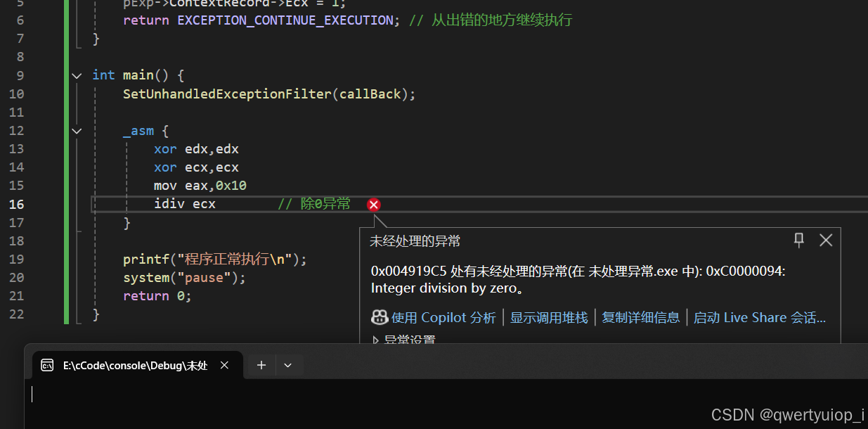Select the console tab E:\cCode\console\Debug

[134, 365]
